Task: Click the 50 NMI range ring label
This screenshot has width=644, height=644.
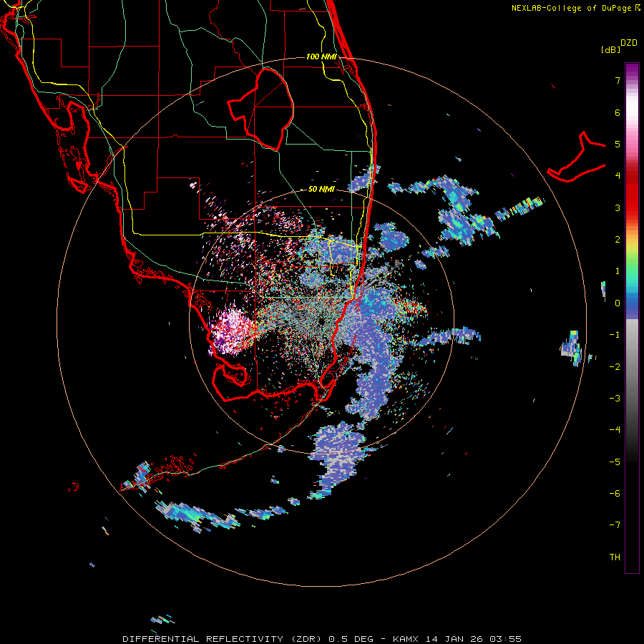Action: 321,190
